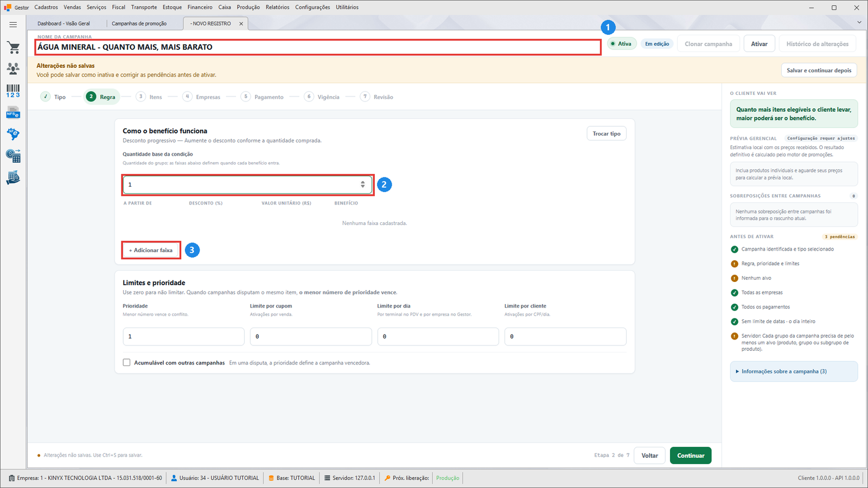868x488 pixels.
Task: Expand Informações sobre a campanha (3)
Action: 794,371
